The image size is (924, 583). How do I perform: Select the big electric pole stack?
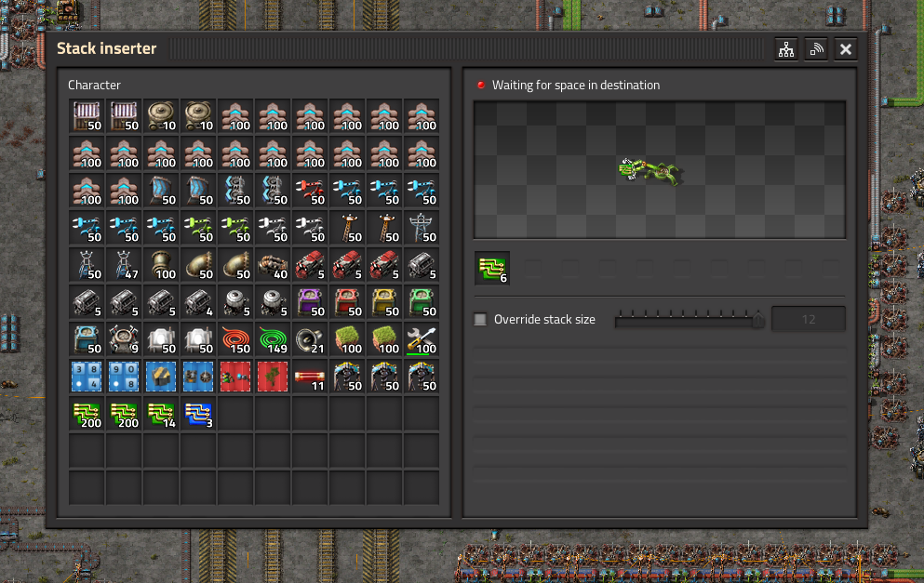[422, 227]
